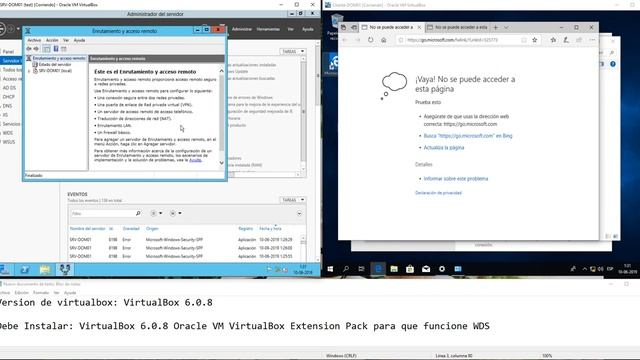The image size is (640, 360).
Task: Sort events by 'Fecha y hora' column header
Action: tap(270, 229)
